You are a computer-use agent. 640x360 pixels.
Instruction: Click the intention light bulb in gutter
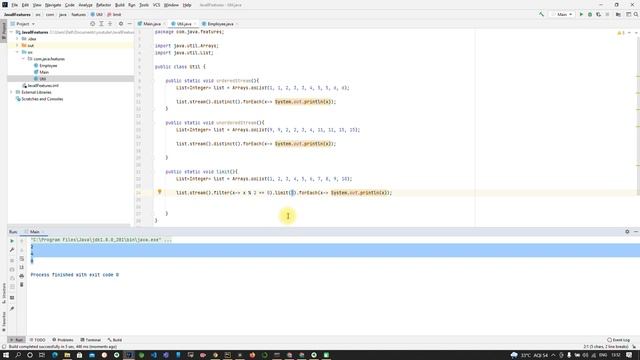point(160,192)
